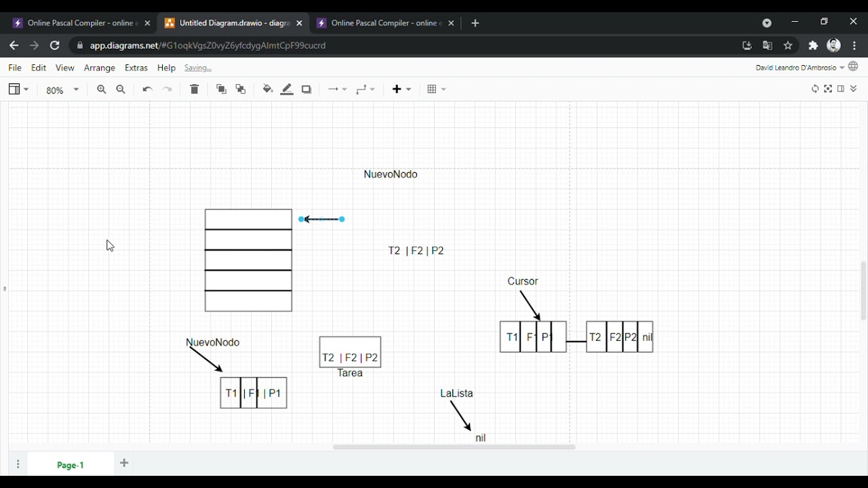Select the Tarea label text
Screen dimensions: 868x488
pyautogui.click(x=350, y=373)
